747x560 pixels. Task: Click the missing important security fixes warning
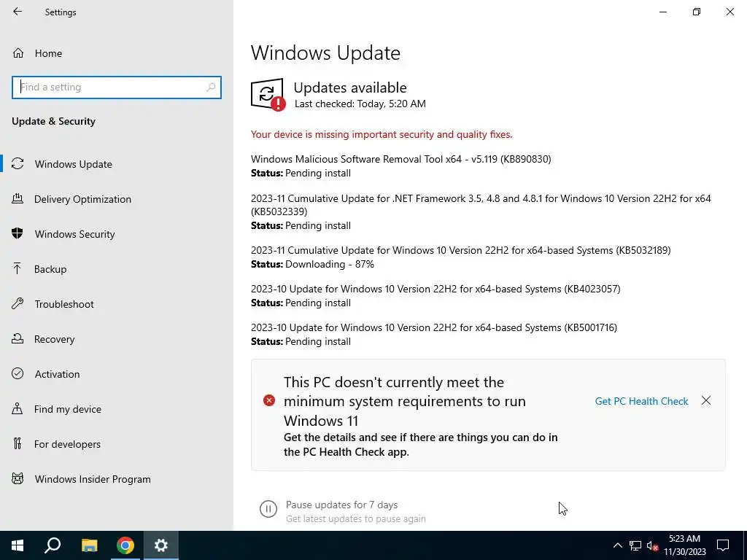coord(382,134)
